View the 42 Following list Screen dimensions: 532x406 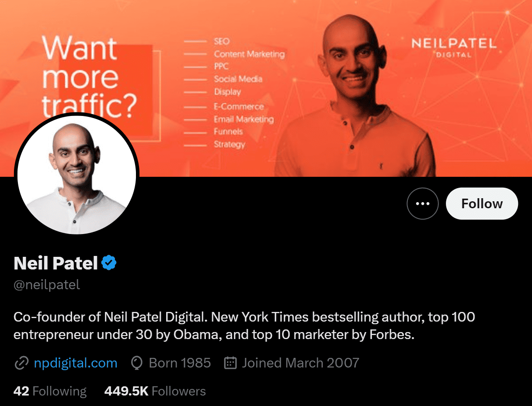50,391
